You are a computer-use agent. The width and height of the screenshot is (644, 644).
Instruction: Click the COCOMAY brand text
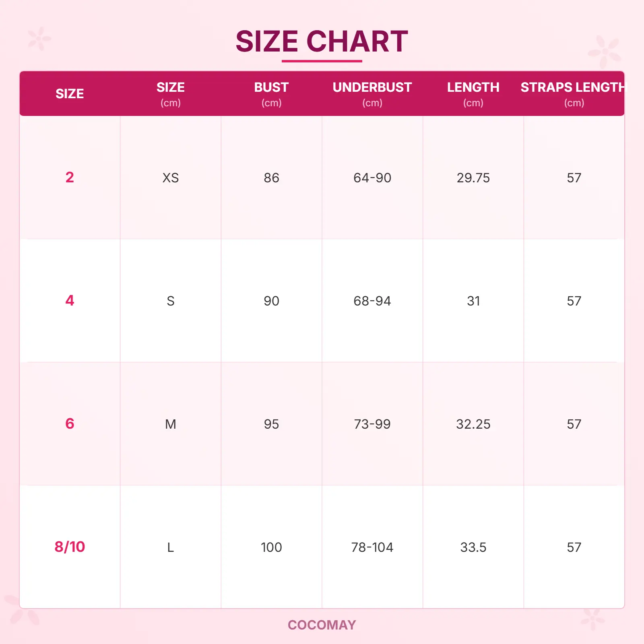coord(322,625)
